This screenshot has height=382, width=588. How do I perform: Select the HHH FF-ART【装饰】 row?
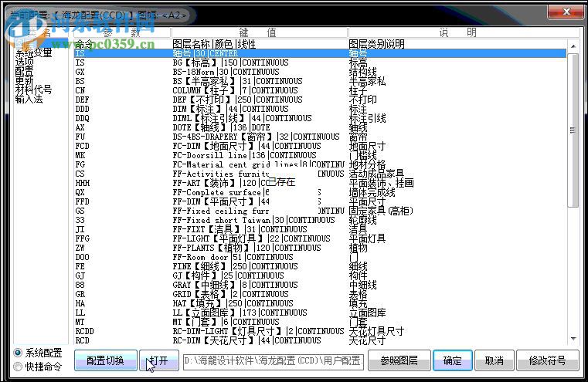[x=320, y=183]
